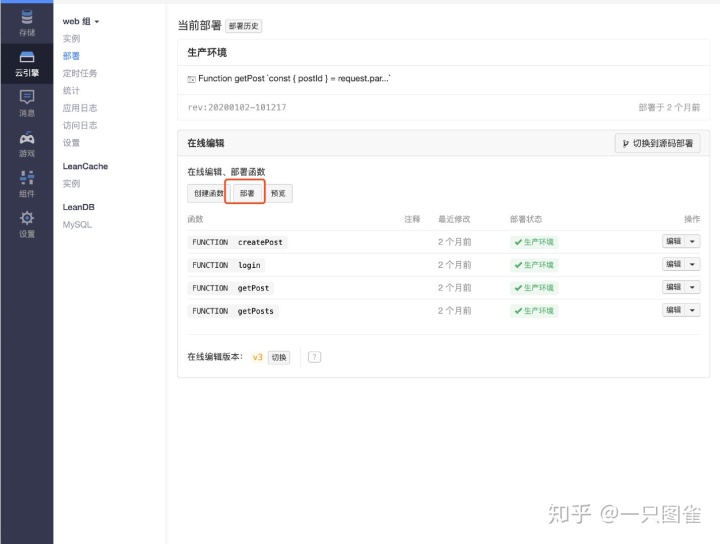The height and width of the screenshot is (544, 720).
Task: Click the LeanDB heading
Action: 79,207
